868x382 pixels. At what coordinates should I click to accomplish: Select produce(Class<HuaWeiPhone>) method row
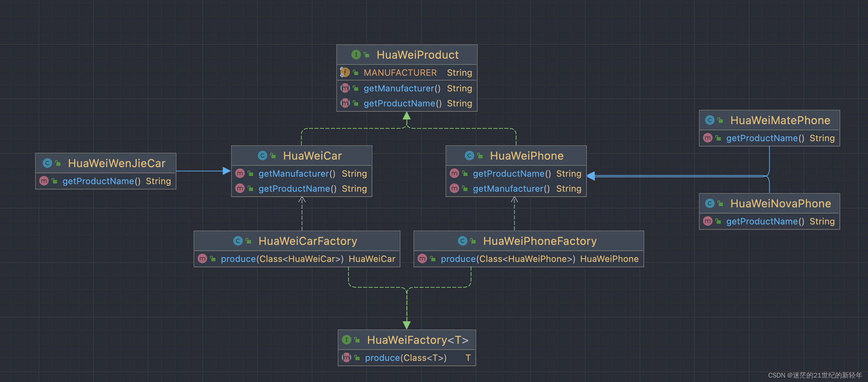(x=529, y=259)
